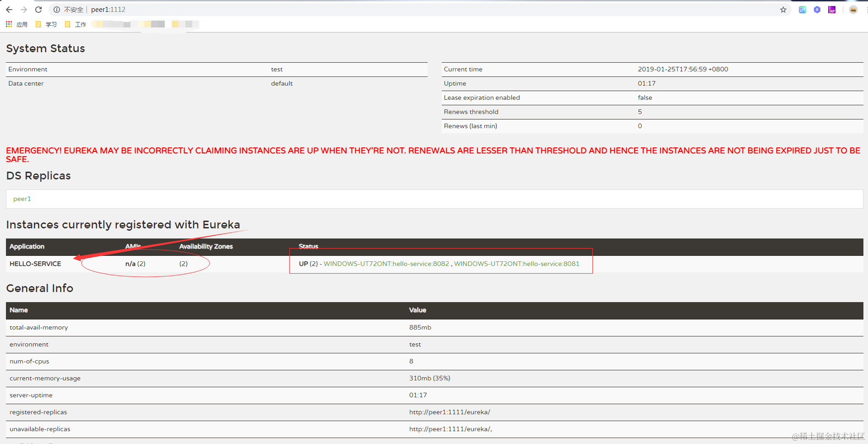Image resolution: width=868 pixels, height=444 pixels.
Task: Click the total-avail-memory value 885mb
Action: click(x=420, y=327)
